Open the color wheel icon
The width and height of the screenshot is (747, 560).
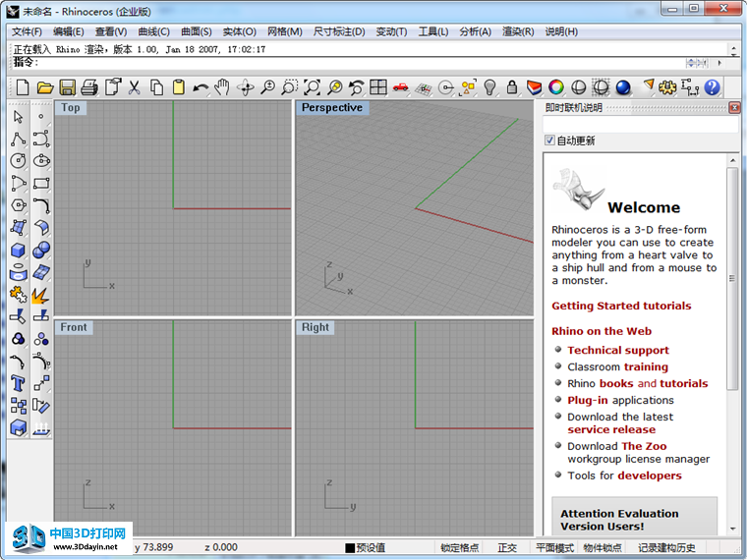pyautogui.click(x=556, y=87)
